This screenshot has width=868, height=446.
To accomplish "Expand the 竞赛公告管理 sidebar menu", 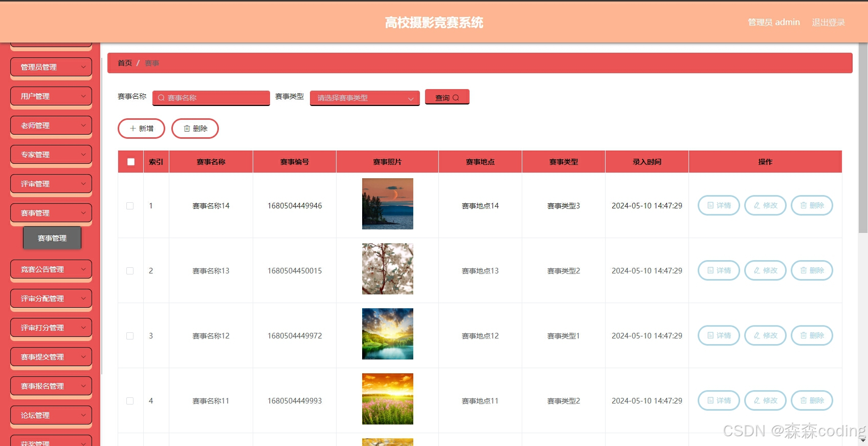I will point(51,269).
